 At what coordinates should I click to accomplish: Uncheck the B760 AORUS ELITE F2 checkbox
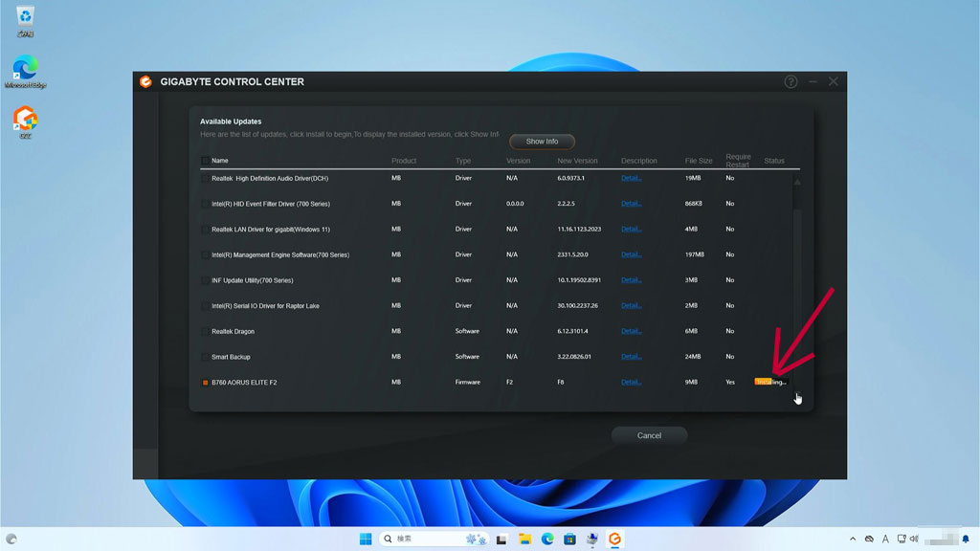click(x=205, y=383)
